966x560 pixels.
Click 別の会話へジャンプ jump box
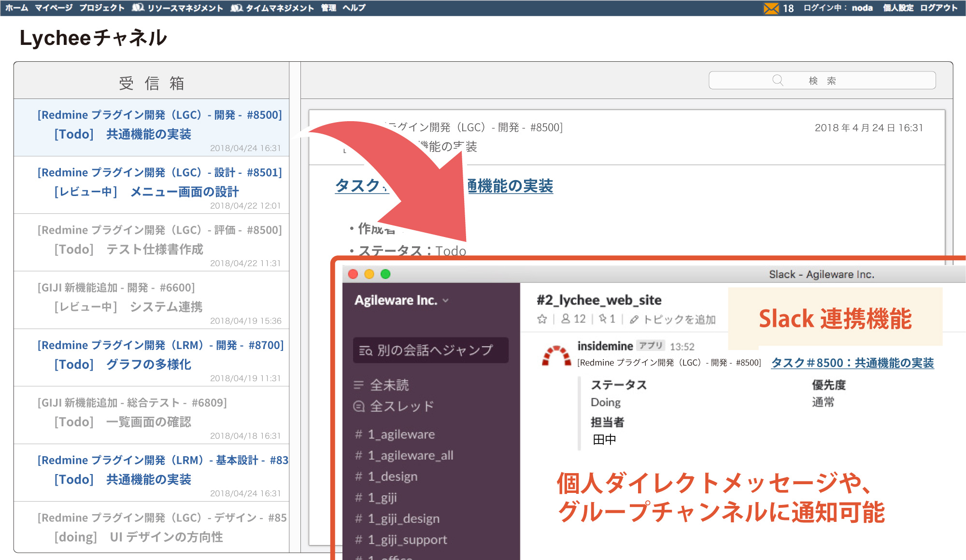tap(431, 350)
